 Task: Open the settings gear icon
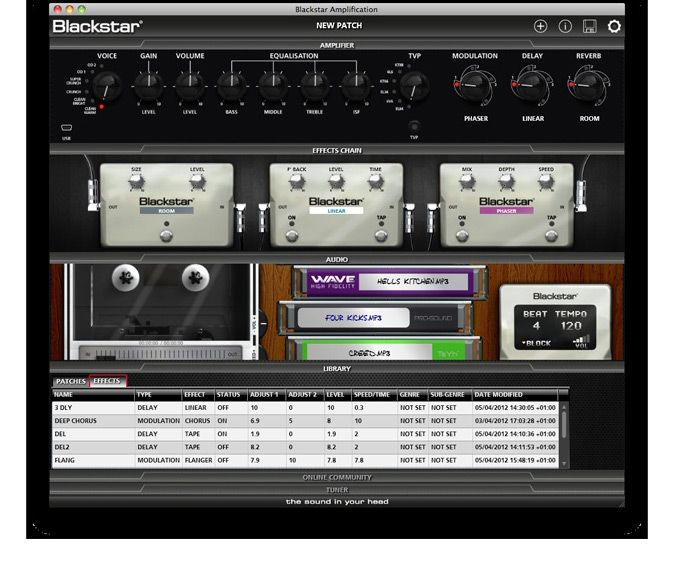[614, 26]
